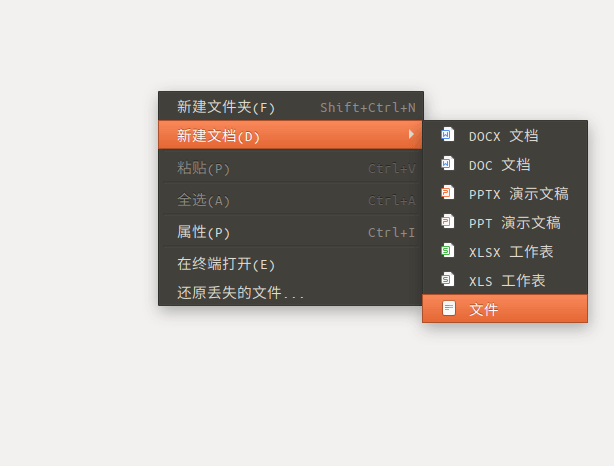Viewport: 614px width, 466px height.
Task: Create a new PPTX 演示文稿
Action: pyautogui.click(x=505, y=193)
